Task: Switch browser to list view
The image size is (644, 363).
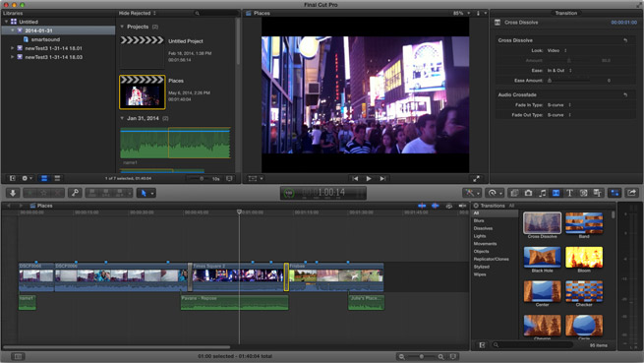Action: pyautogui.click(x=57, y=178)
